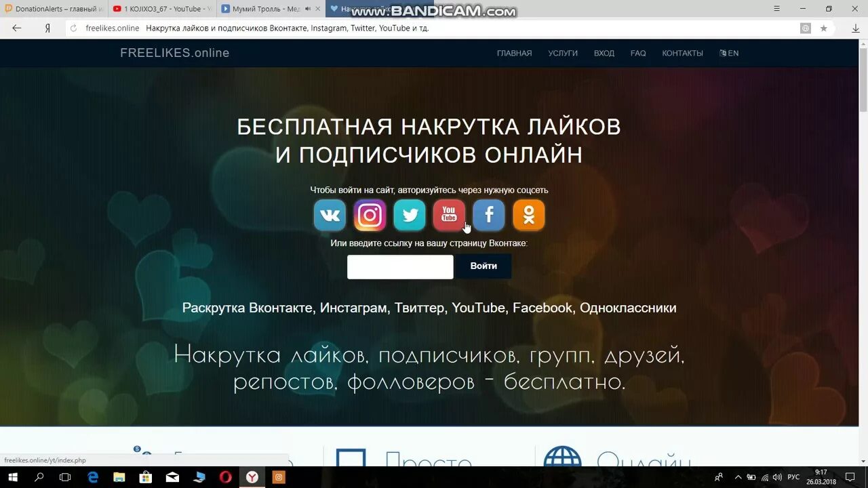Open the clock showing 9:17
This screenshot has height=488, width=868.
821,477
